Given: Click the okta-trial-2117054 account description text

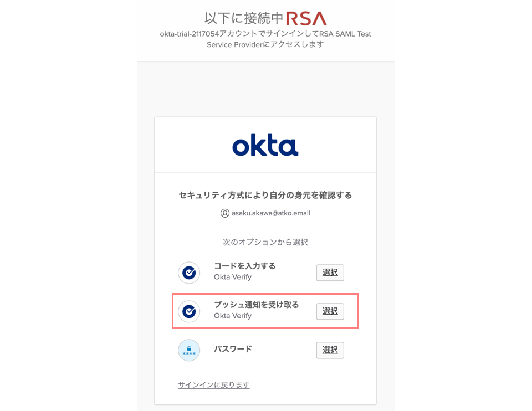Looking at the screenshot, I should [x=265, y=39].
